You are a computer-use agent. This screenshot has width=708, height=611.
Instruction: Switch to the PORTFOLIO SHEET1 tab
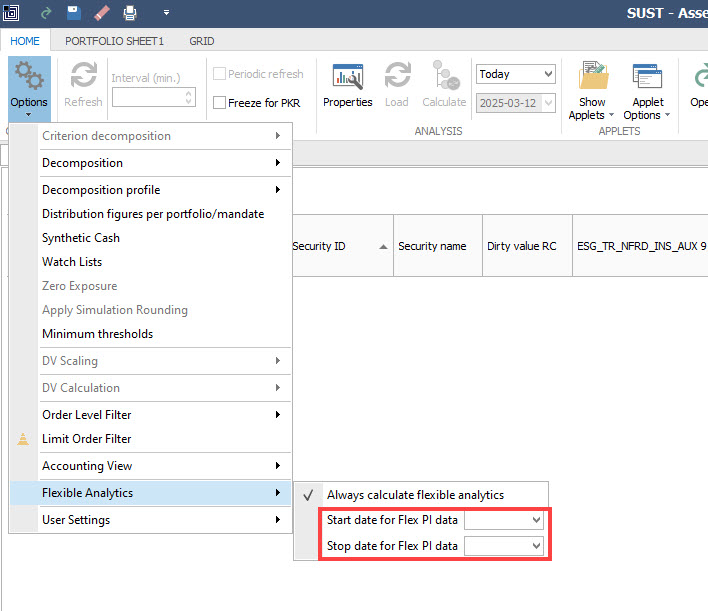point(114,41)
